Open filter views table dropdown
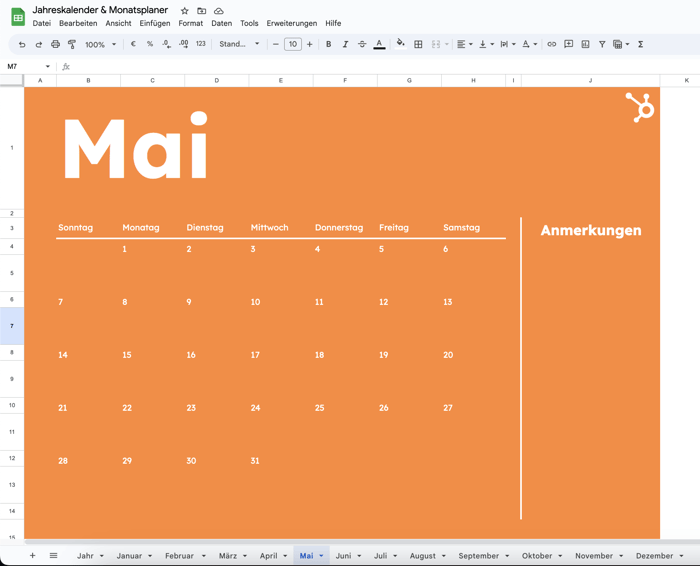 coord(621,44)
